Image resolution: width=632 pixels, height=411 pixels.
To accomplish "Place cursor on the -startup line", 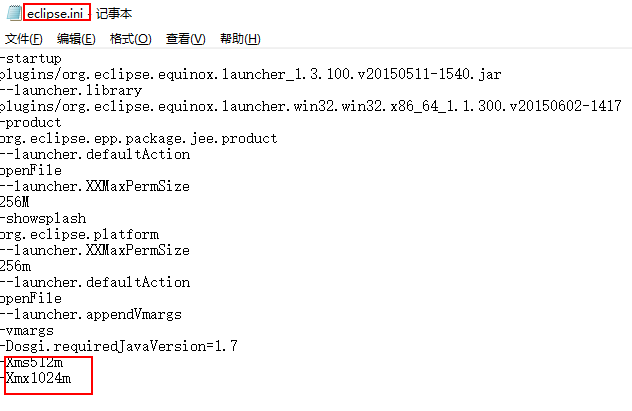I will [31, 58].
